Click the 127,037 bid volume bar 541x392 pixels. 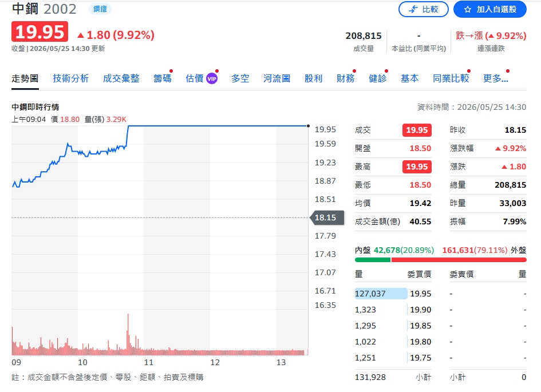(x=381, y=294)
